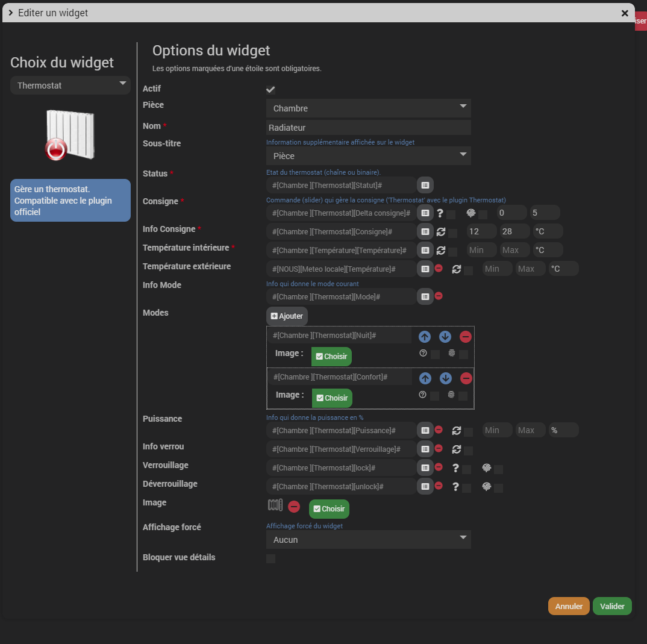Remove Info Mode command
Image resolution: width=647 pixels, height=644 pixels.
click(439, 296)
